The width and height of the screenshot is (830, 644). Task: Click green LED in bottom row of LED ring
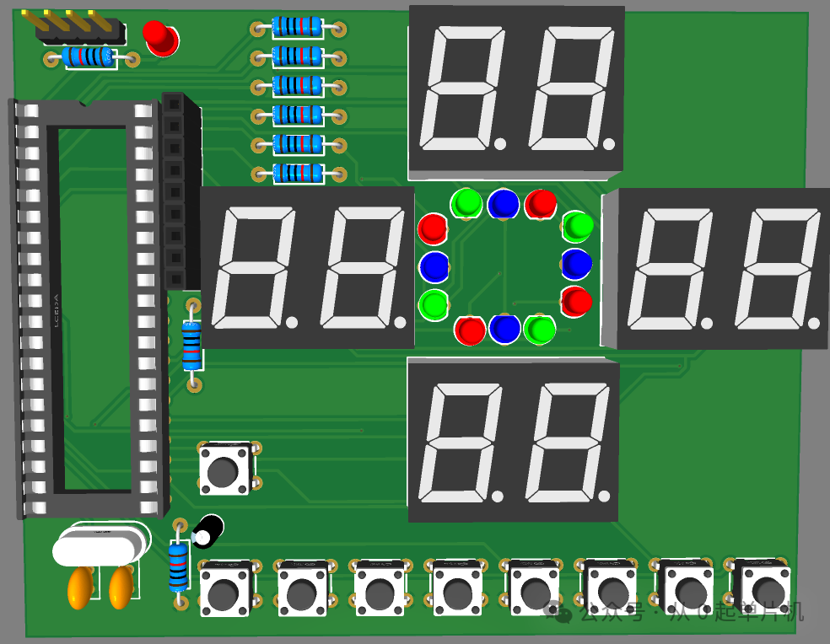[x=540, y=329]
